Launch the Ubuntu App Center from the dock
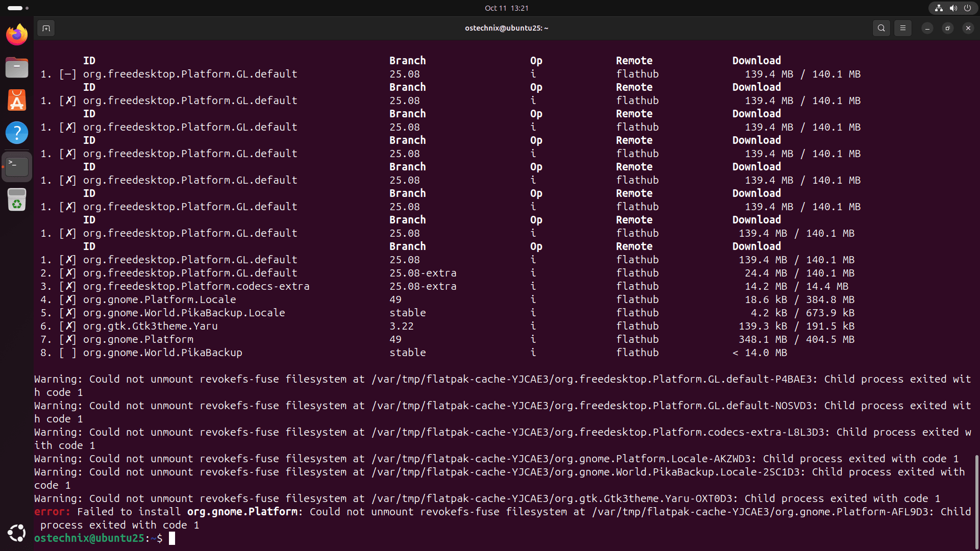Viewport: 980px width, 551px height. 17,100
